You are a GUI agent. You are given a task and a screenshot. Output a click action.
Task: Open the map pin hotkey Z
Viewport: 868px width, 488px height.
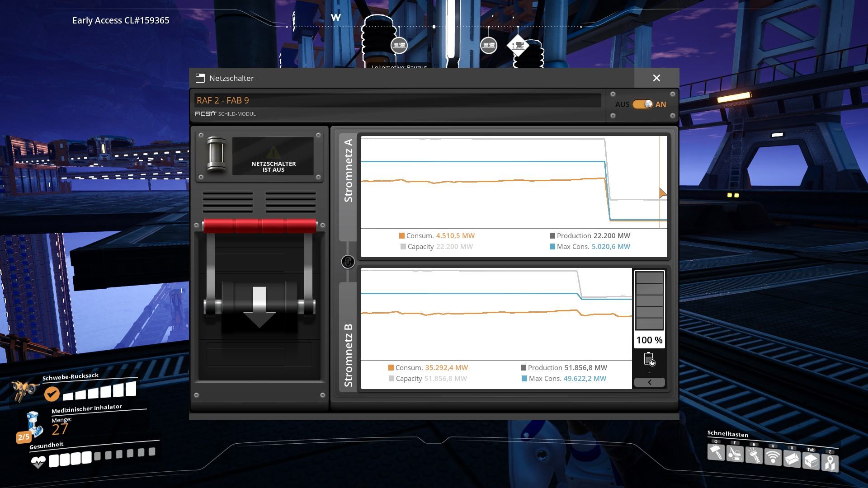(x=830, y=463)
